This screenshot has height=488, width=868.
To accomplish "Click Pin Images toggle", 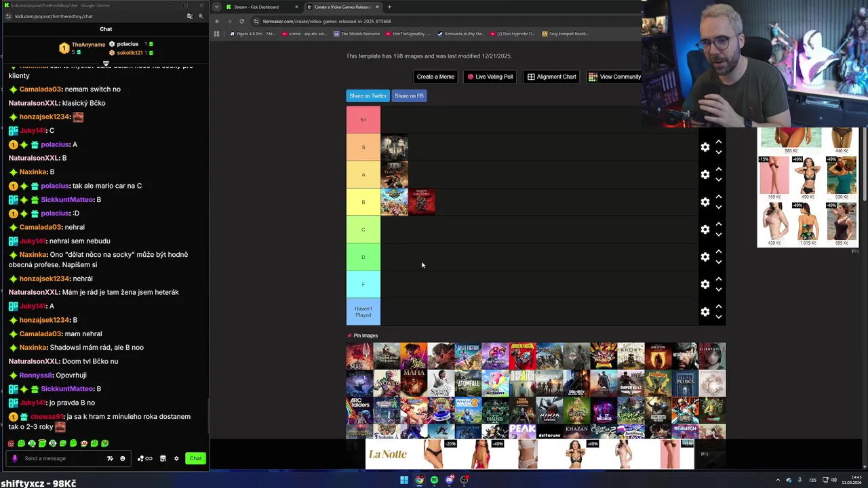I will (363, 335).
